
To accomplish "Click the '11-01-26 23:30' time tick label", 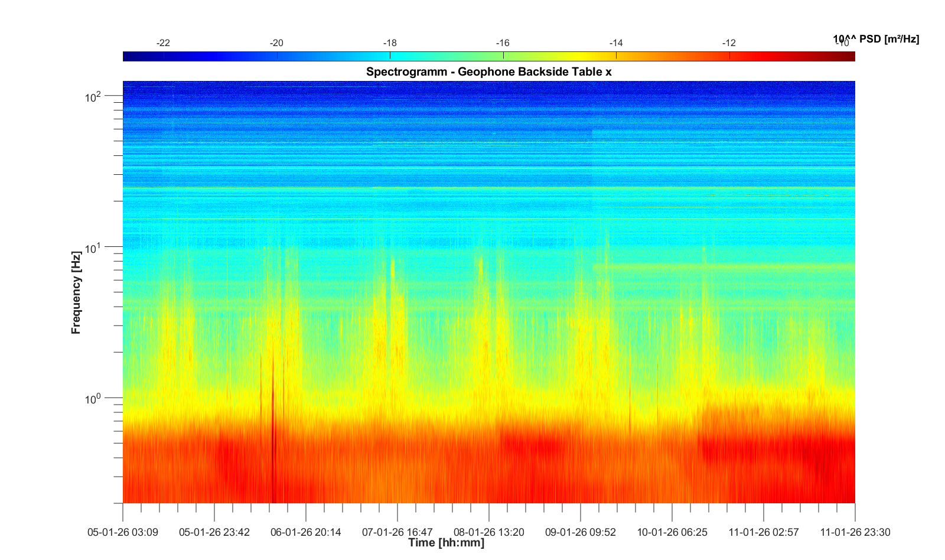I will 855,532.
